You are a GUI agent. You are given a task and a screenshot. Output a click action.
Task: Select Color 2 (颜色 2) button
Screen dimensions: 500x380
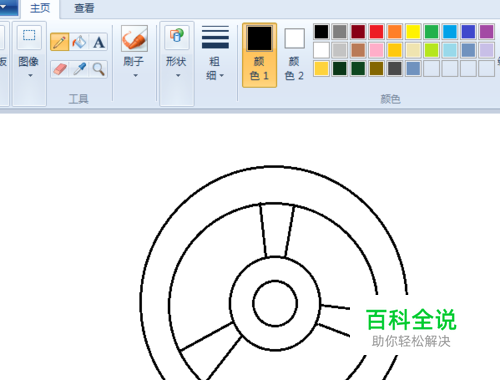(294, 55)
